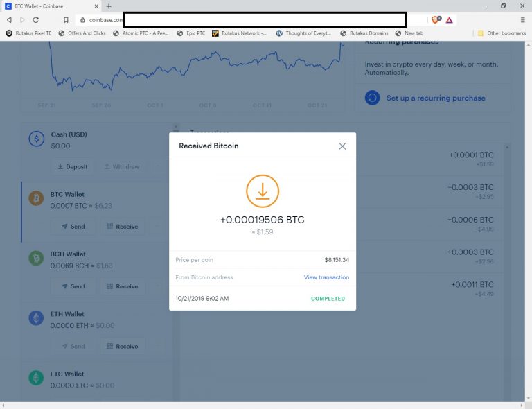
Task: Click the recurring purchase circular icon
Action: pos(372,98)
